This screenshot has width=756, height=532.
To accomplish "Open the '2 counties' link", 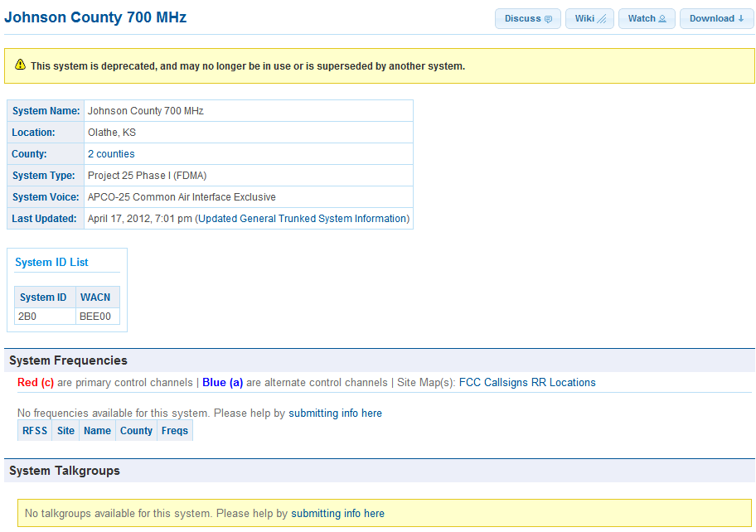I will pos(111,154).
